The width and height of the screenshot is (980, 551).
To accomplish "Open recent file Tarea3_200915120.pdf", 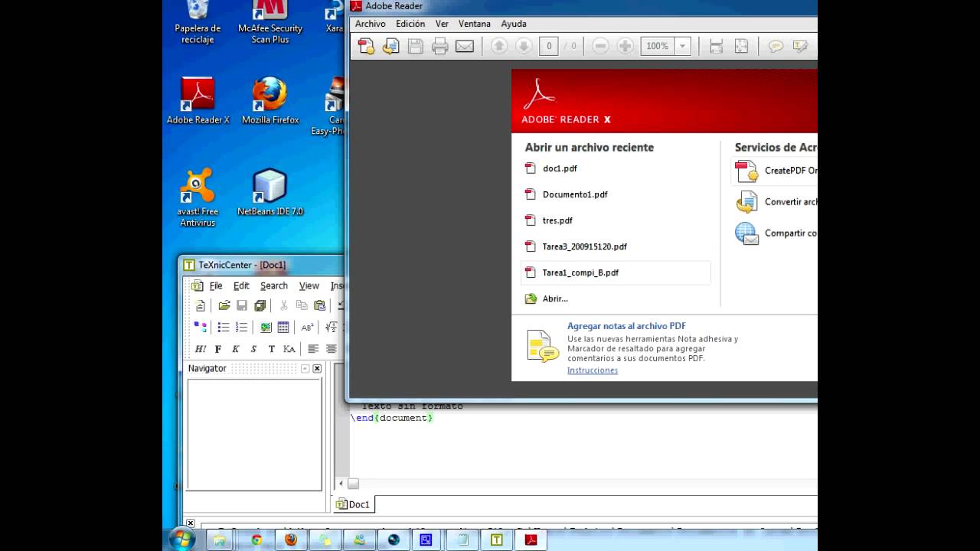I will click(x=584, y=246).
